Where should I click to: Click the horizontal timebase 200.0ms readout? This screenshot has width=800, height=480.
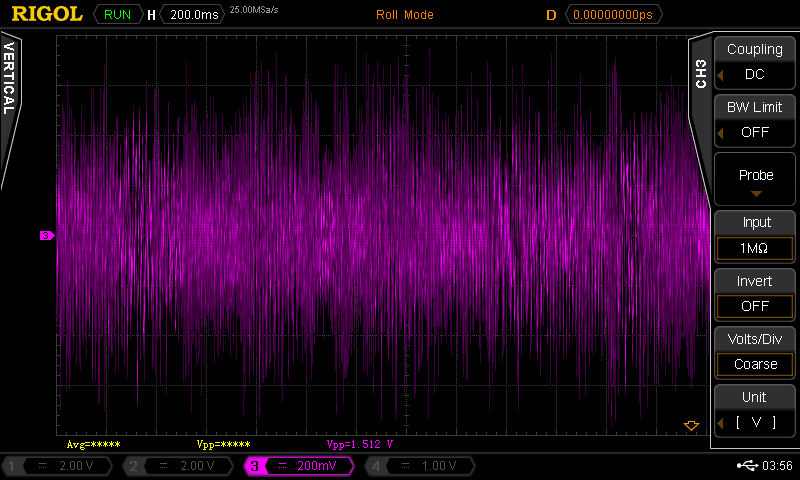[192, 15]
